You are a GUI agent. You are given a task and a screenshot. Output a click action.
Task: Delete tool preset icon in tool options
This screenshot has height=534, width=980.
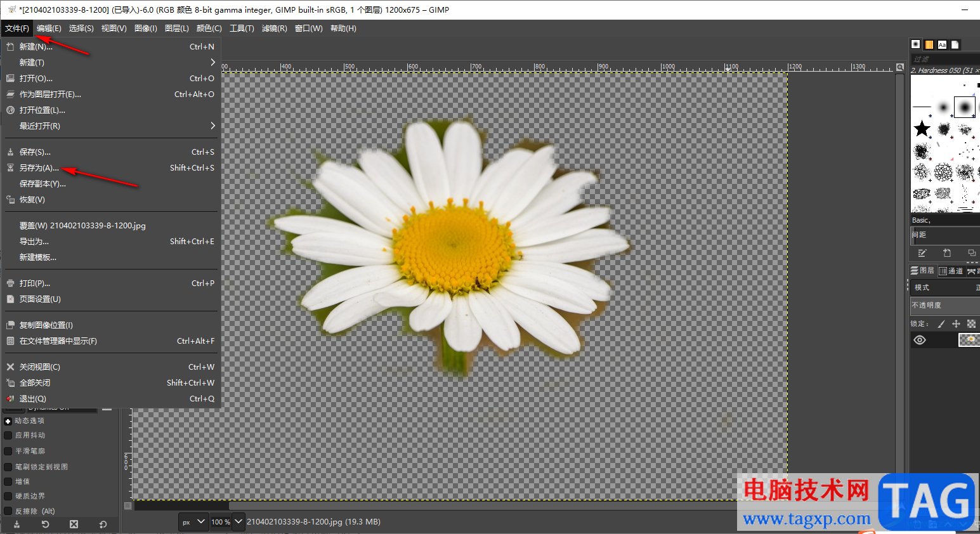point(74,524)
